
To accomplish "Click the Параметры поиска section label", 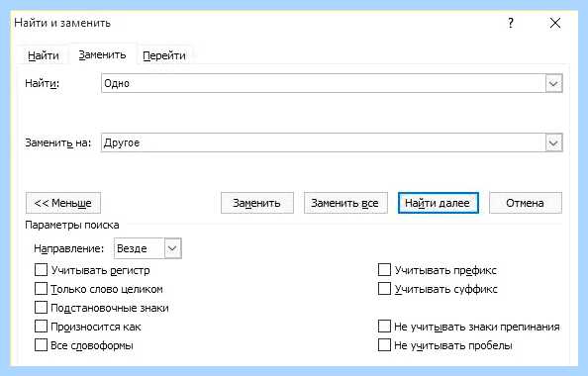I will [72, 225].
